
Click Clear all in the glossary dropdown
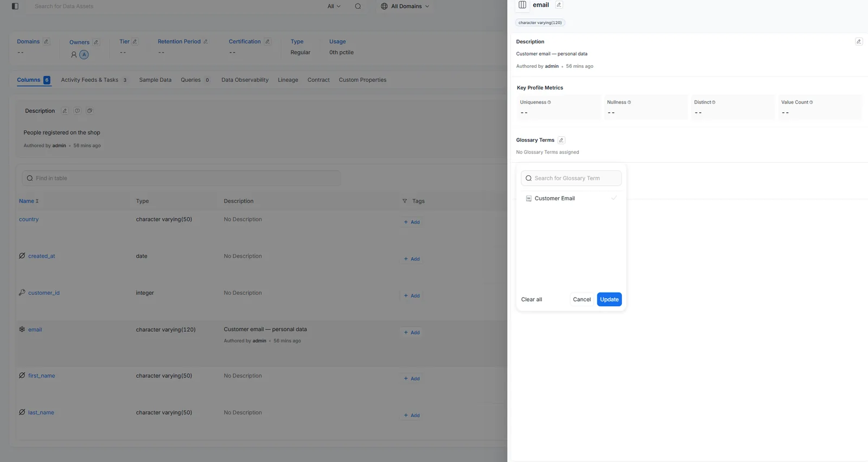pos(532,300)
